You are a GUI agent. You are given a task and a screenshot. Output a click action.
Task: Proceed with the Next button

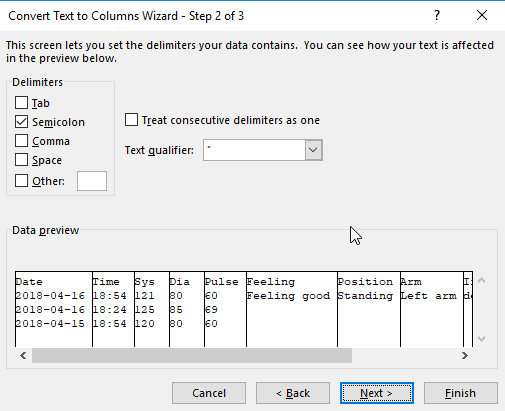(377, 393)
